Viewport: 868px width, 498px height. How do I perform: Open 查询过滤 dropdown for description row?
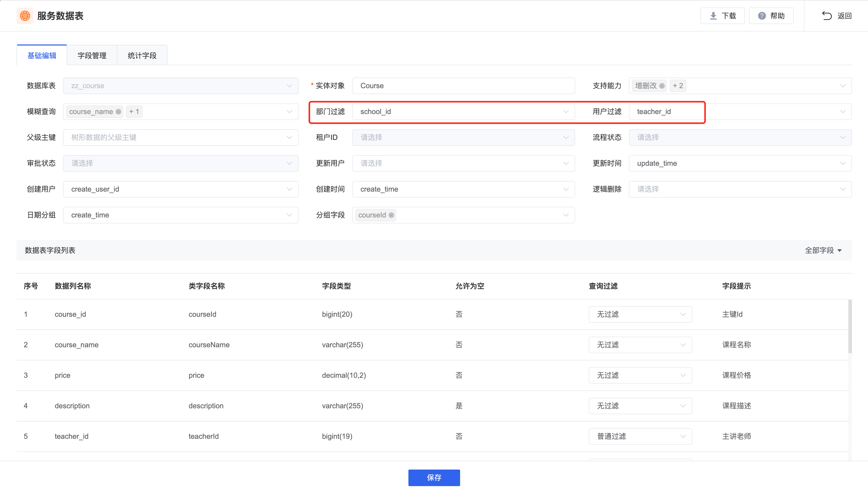tap(640, 406)
